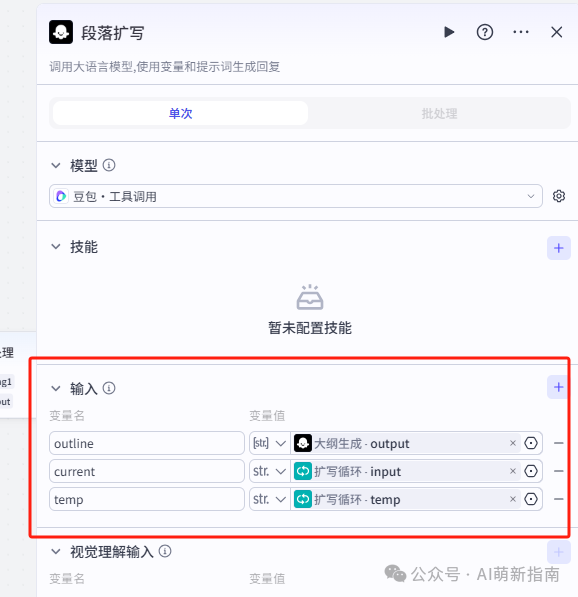
Task: Open type dropdown for outline variable
Action: pyautogui.click(x=270, y=443)
